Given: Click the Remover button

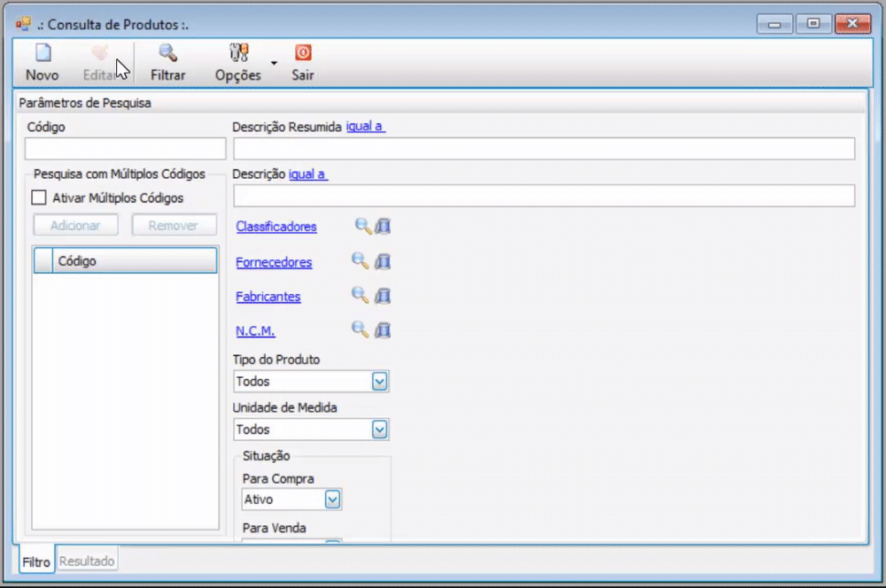Looking at the screenshot, I should coord(174,226).
